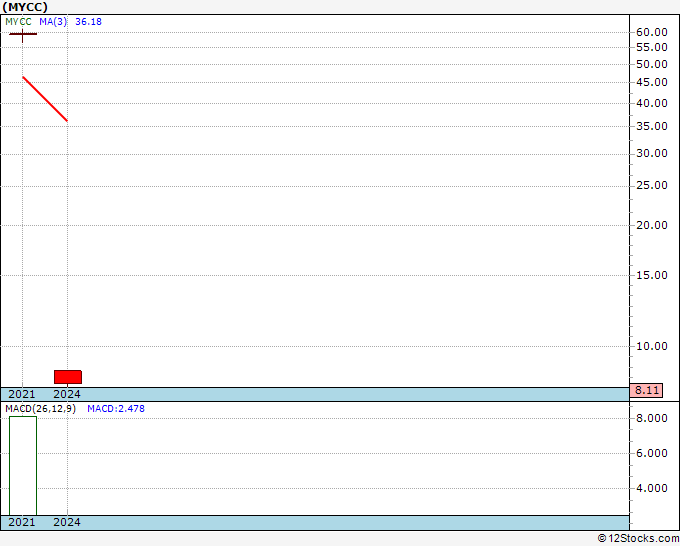Click the 15.00 price axis label
The height and width of the screenshot is (546, 680).
pos(651,275)
